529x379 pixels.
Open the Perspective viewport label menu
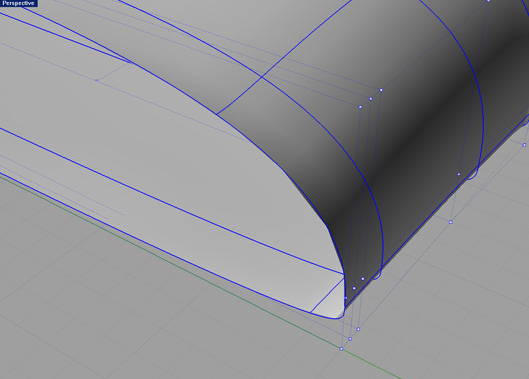tap(18, 3)
